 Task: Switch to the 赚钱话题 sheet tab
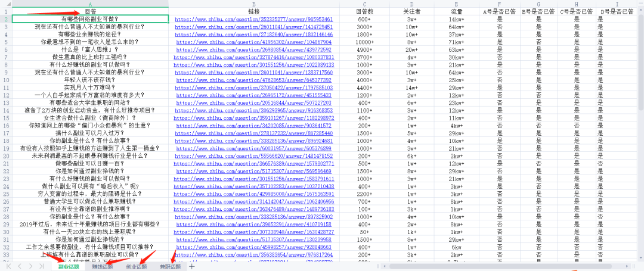[102, 266]
